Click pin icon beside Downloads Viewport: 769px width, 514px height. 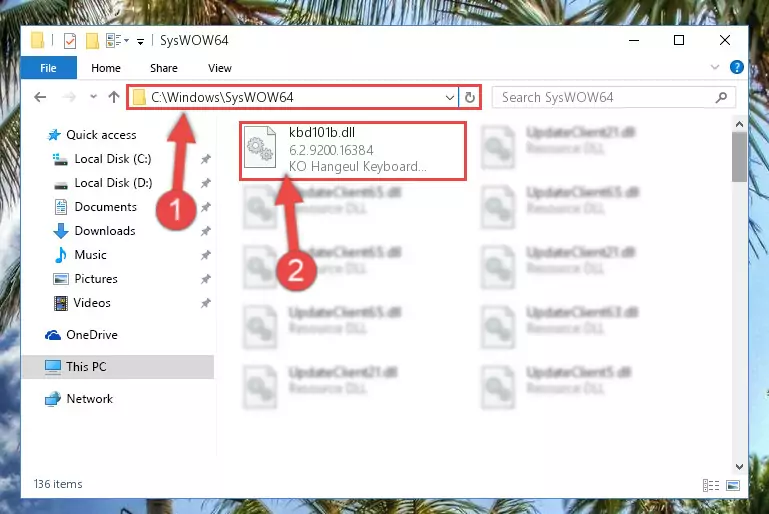coord(205,231)
